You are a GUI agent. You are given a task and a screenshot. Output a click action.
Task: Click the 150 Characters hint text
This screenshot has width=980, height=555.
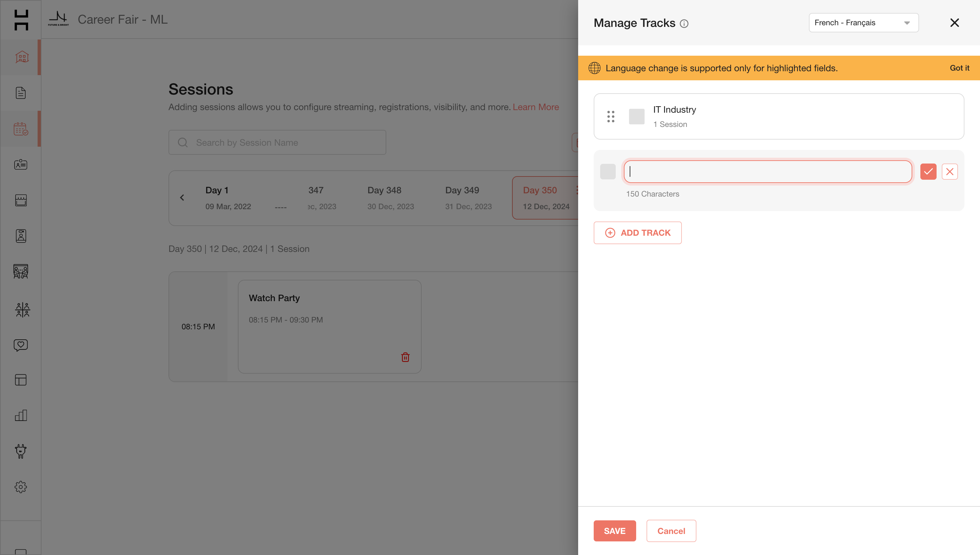point(652,194)
